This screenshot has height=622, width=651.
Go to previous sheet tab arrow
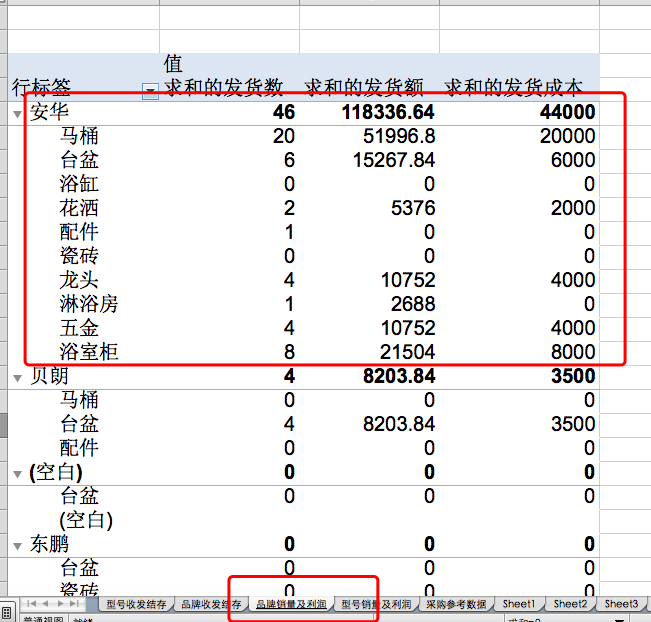tap(46, 604)
